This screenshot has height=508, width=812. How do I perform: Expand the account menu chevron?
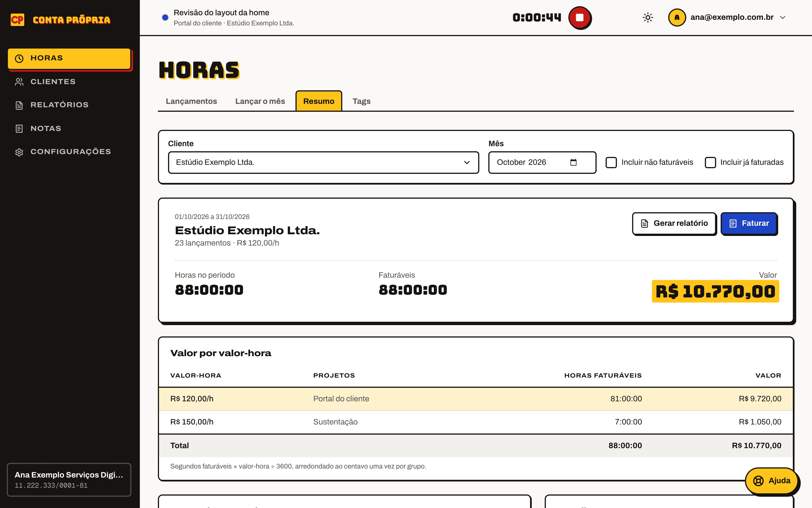click(783, 17)
